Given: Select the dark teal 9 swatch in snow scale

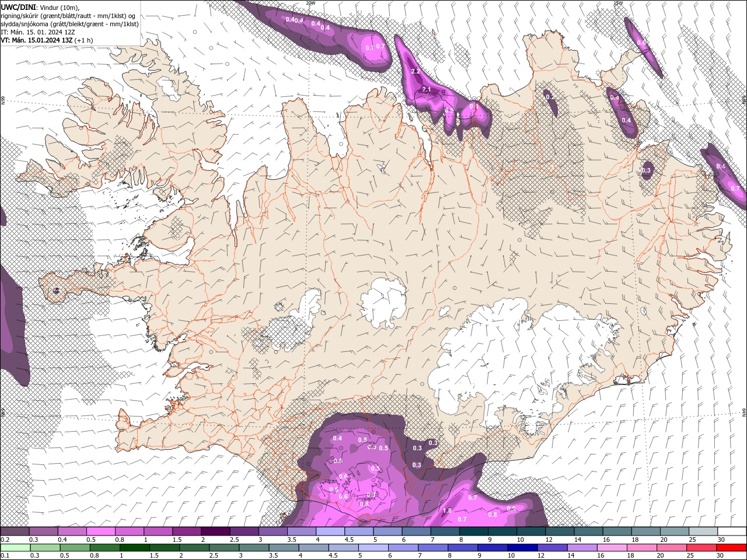Looking at the screenshot, I should 503,531.
